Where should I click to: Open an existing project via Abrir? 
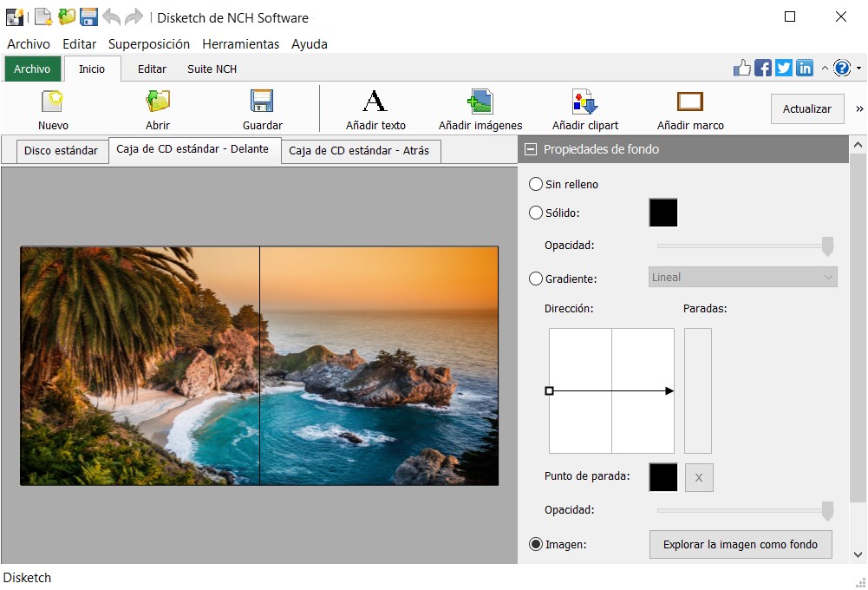click(x=157, y=106)
